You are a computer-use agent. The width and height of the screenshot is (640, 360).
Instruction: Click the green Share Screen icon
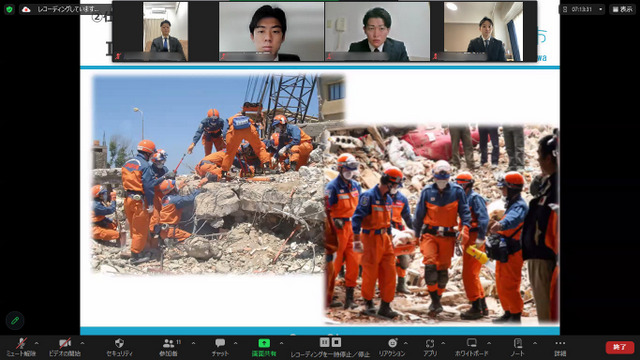tap(264, 343)
